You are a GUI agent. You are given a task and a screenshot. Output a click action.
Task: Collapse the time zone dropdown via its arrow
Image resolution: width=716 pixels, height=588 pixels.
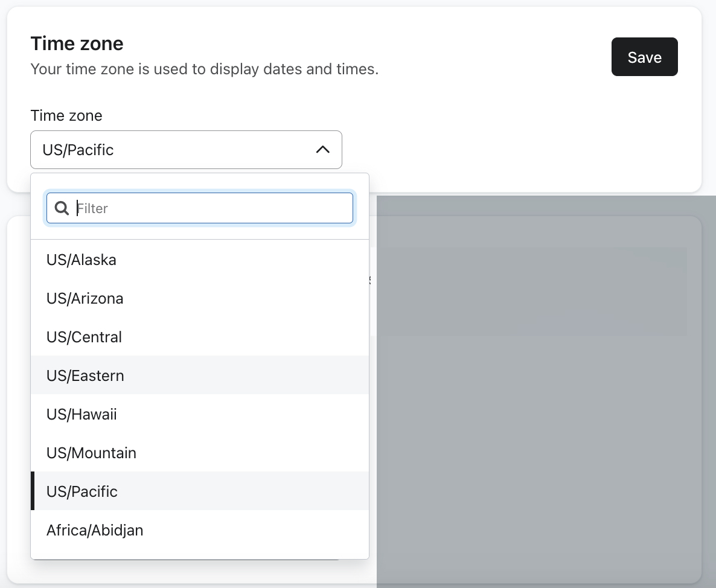(322, 149)
